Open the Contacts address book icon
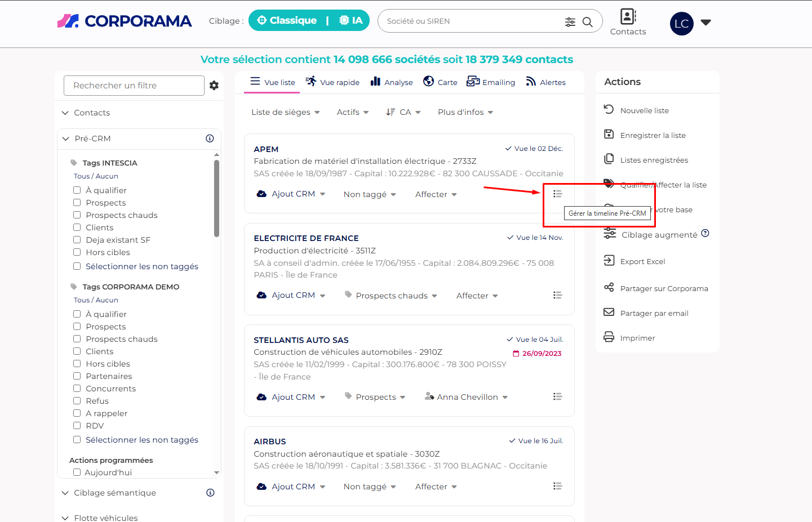The image size is (812, 522). coord(628,17)
